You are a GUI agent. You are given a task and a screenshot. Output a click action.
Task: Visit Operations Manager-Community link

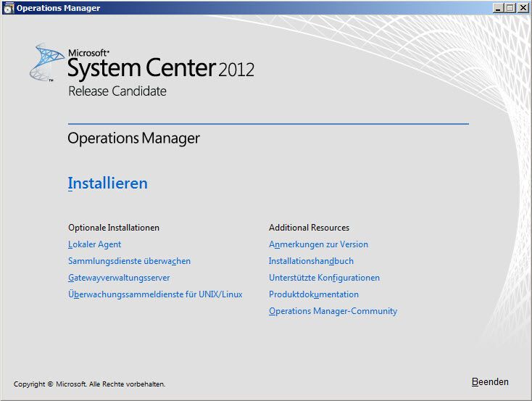click(x=333, y=311)
